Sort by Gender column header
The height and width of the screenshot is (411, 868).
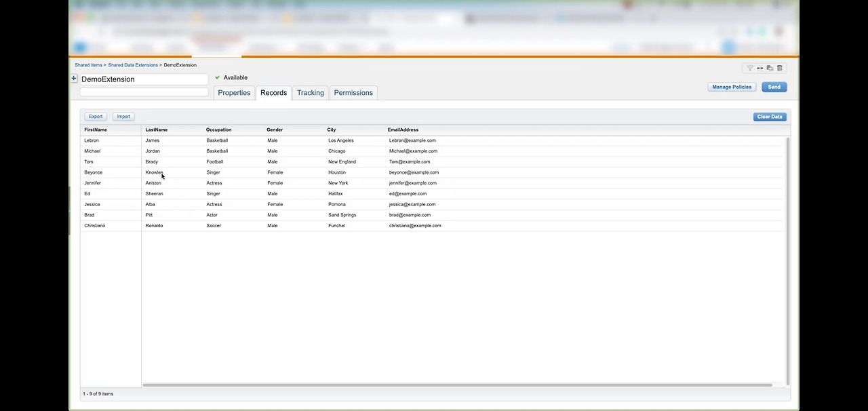(x=275, y=130)
